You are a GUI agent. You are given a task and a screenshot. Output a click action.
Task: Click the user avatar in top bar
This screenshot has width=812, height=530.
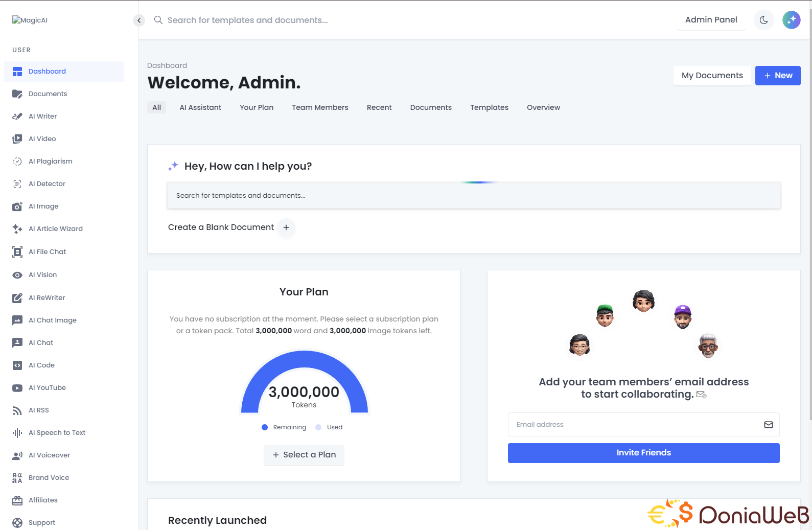[x=791, y=20]
